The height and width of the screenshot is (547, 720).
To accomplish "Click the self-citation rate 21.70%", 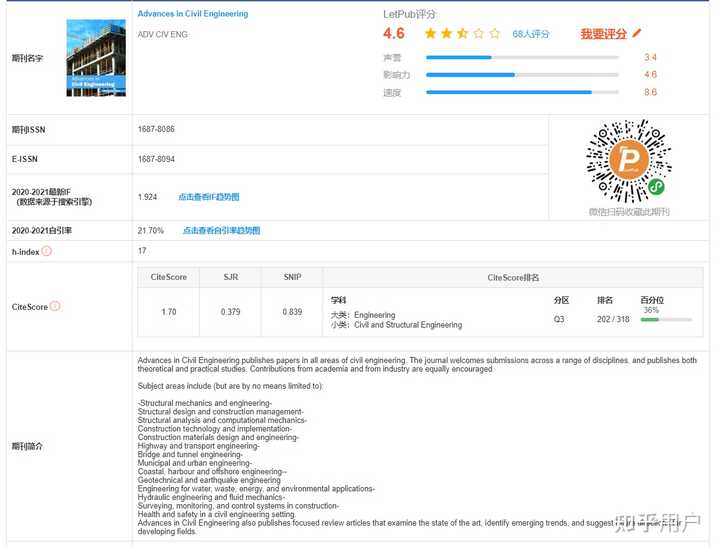I will pyautogui.click(x=151, y=231).
